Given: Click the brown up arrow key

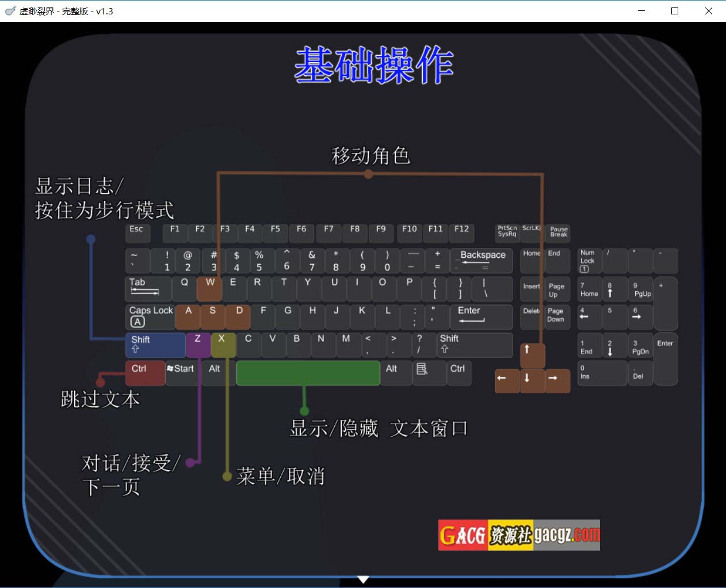Looking at the screenshot, I should [x=532, y=355].
